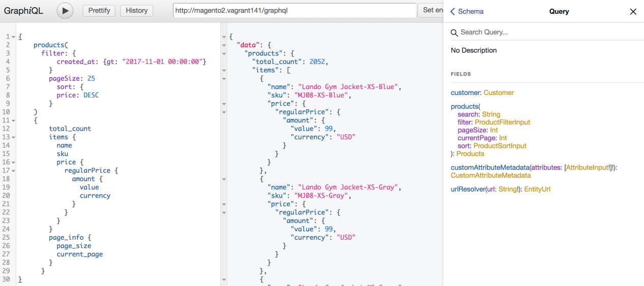The width and height of the screenshot is (644, 286).
Task: Collapse the selection set fold at line 11
Action: [13, 120]
